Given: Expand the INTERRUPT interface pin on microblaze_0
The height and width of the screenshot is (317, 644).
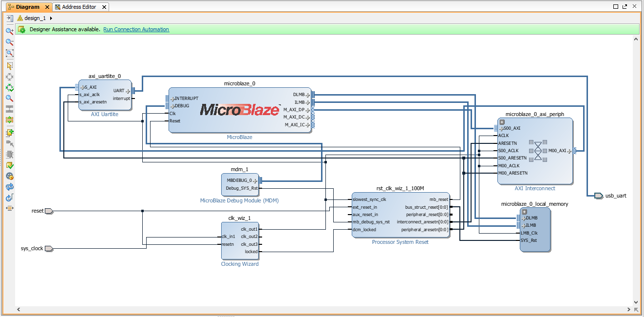Looking at the screenshot, I should click(172, 99).
